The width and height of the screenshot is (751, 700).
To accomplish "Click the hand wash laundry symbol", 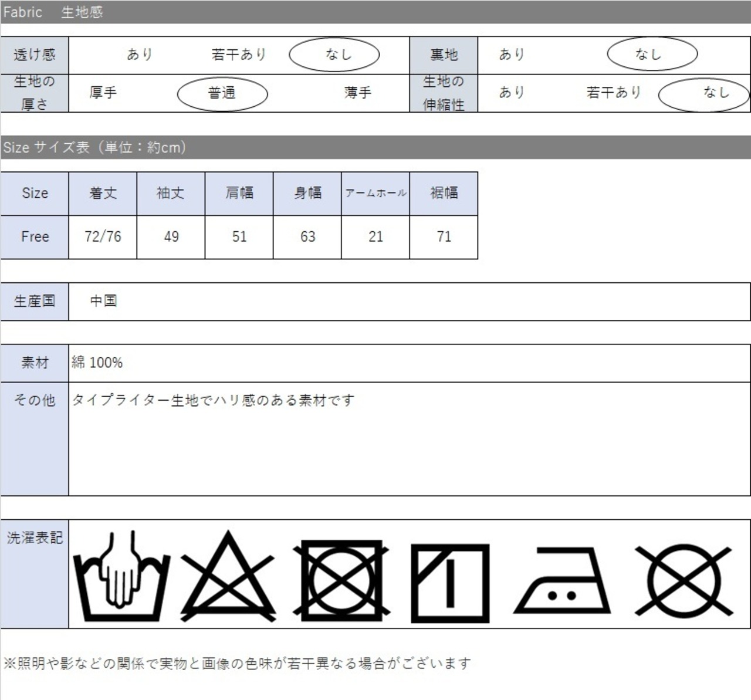I will pos(121,576).
